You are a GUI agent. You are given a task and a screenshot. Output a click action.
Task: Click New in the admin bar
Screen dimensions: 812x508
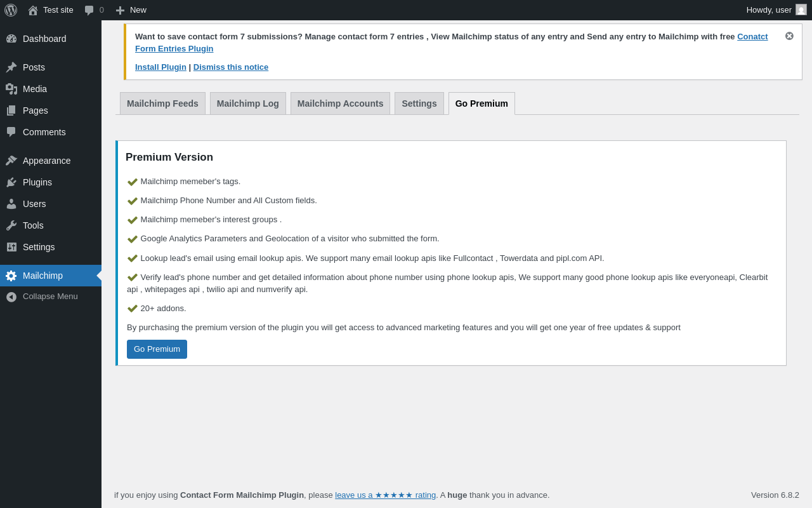131,10
